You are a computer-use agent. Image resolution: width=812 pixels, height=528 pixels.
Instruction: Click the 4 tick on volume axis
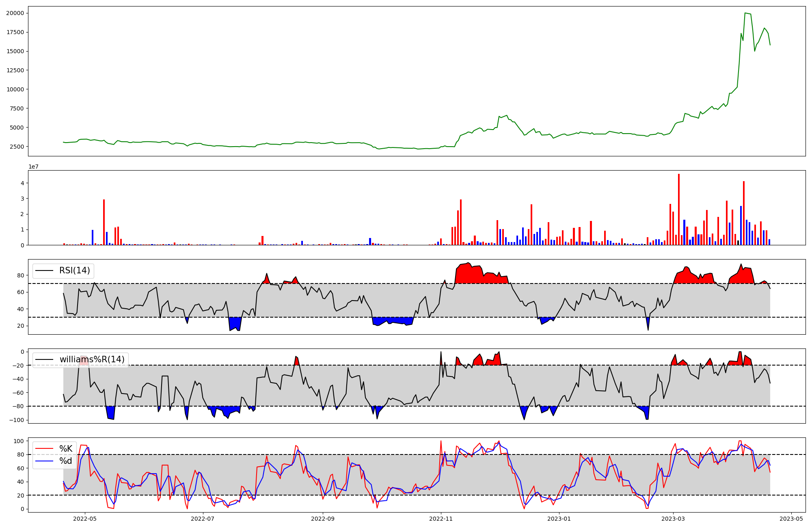[x=22, y=183]
